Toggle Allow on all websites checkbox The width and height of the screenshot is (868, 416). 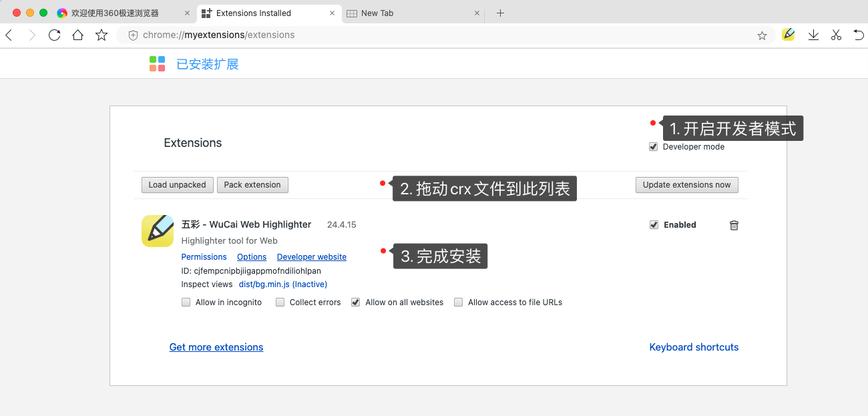(356, 302)
